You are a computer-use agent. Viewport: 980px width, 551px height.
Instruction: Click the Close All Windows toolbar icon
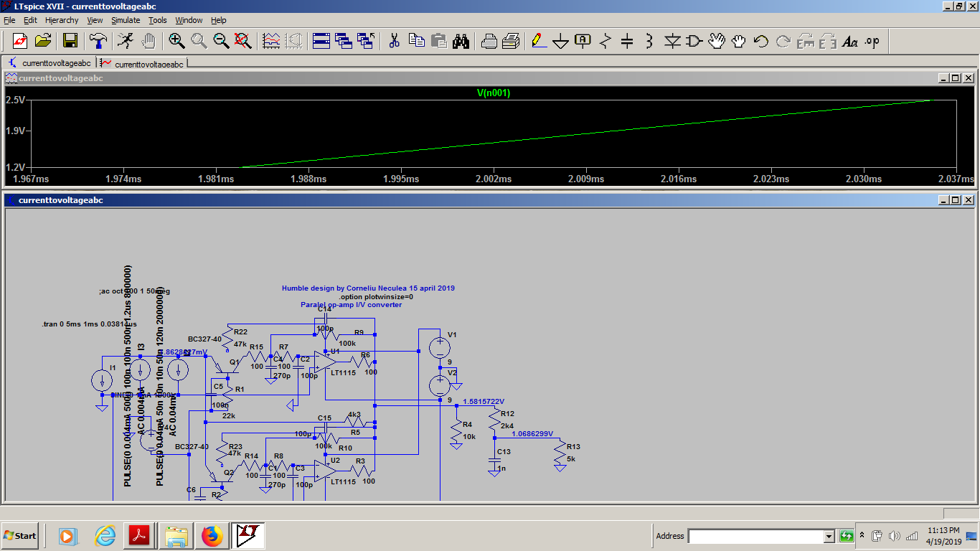click(x=366, y=41)
